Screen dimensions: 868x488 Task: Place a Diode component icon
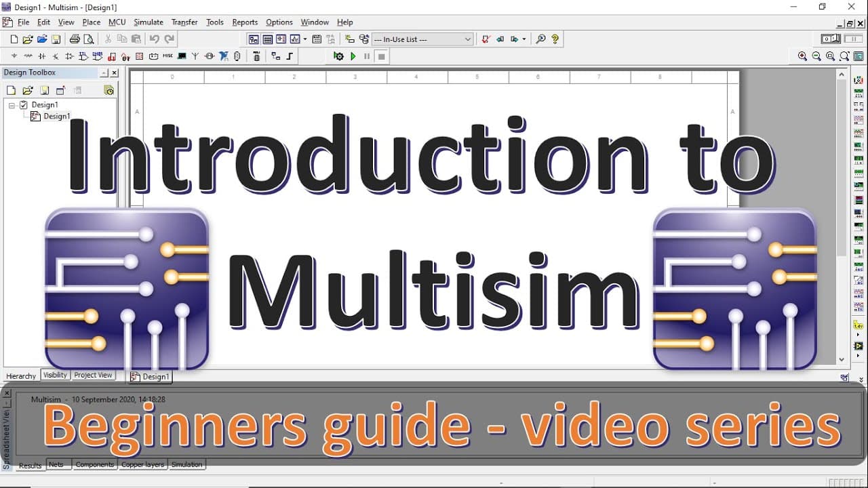coord(42,56)
